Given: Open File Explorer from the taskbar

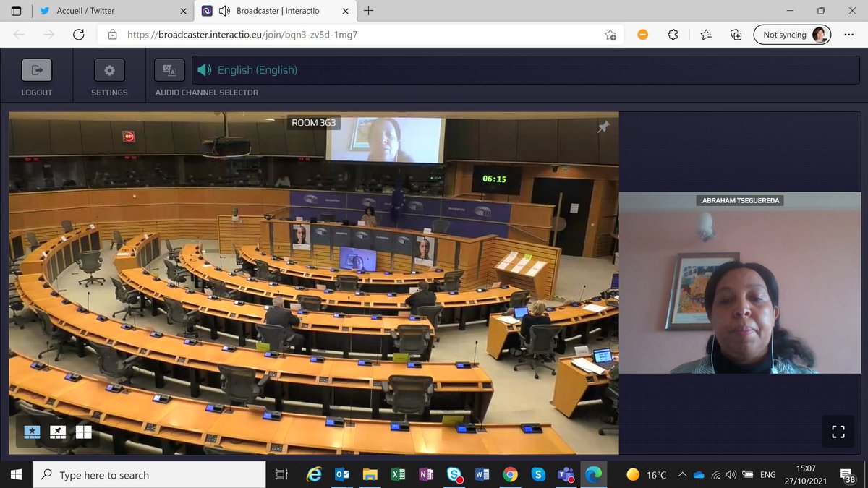Looking at the screenshot, I should (x=370, y=475).
